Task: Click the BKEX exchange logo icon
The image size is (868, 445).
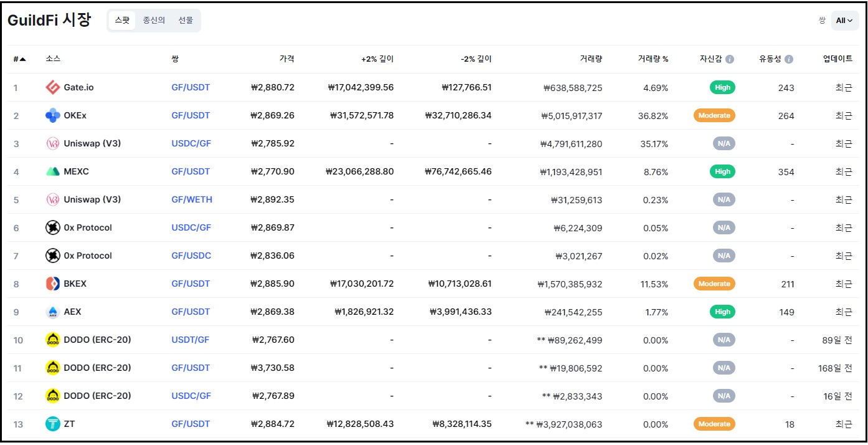Action: coord(53,284)
